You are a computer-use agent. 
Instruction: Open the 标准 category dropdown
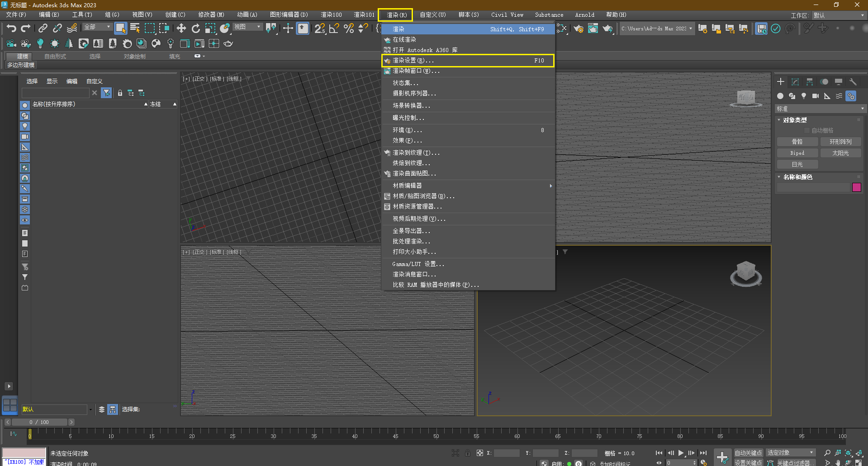coord(821,109)
